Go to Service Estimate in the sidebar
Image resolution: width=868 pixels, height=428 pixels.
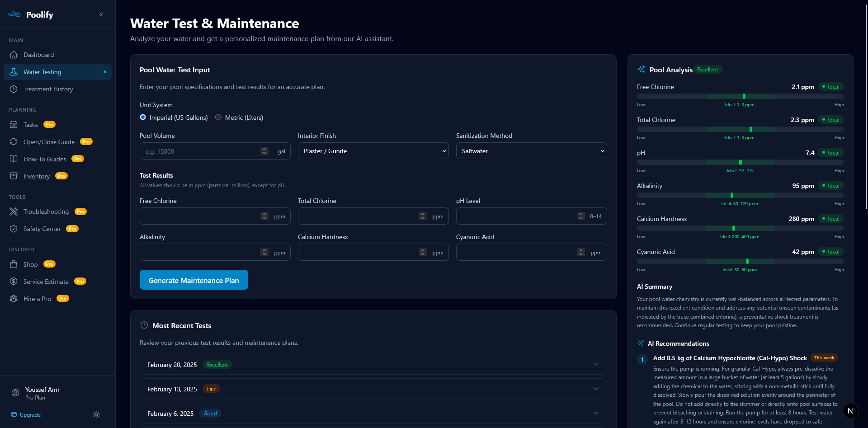click(46, 281)
